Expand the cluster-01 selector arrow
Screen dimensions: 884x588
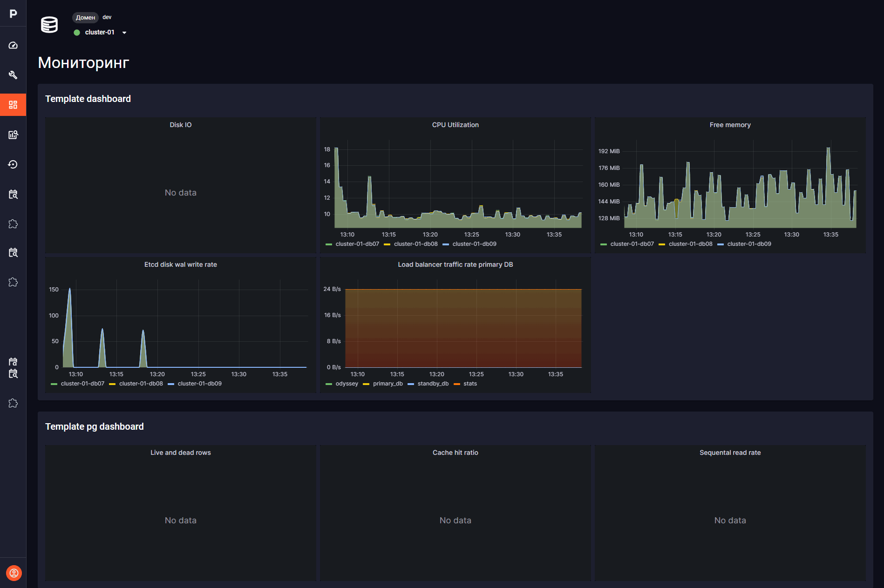pos(124,33)
